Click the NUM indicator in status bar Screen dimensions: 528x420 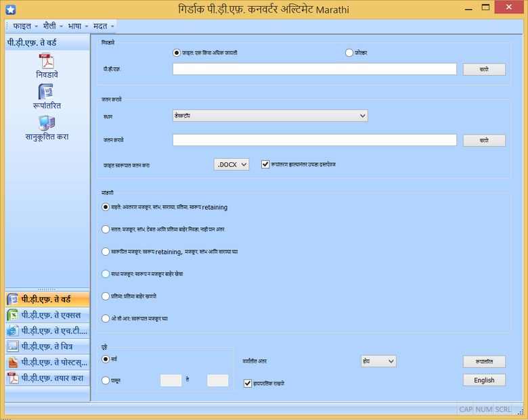(x=484, y=409)
